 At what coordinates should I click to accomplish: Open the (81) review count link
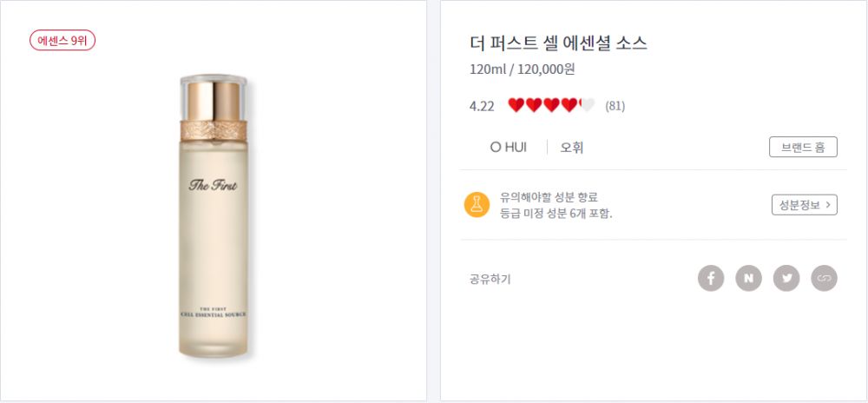[x=615, y=107]
